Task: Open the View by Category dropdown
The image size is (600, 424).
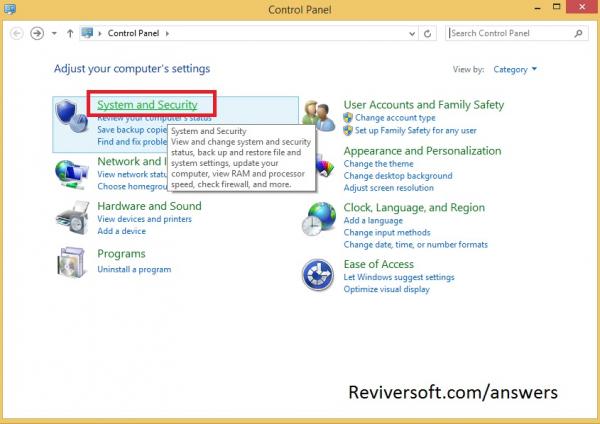Action: pos(515,69)
